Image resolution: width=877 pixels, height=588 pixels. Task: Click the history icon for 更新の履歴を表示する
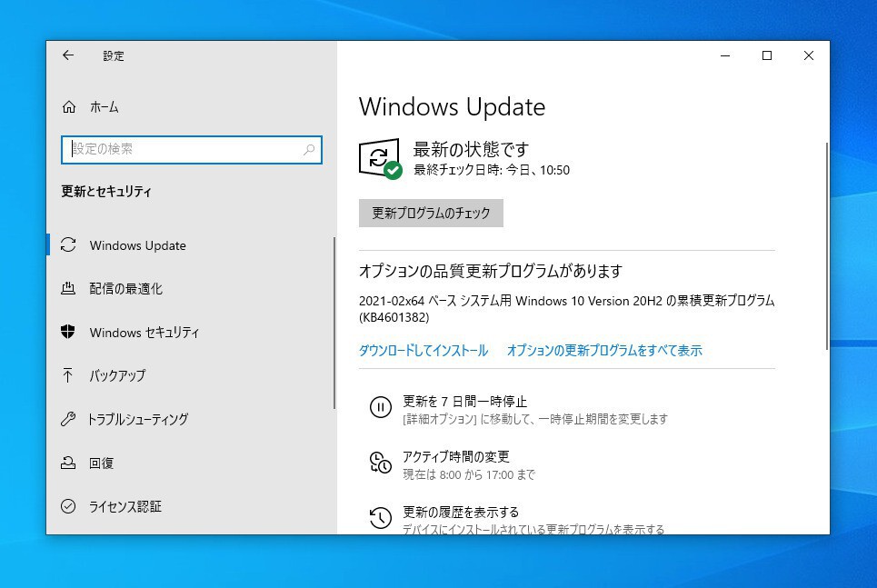[380, 517]
